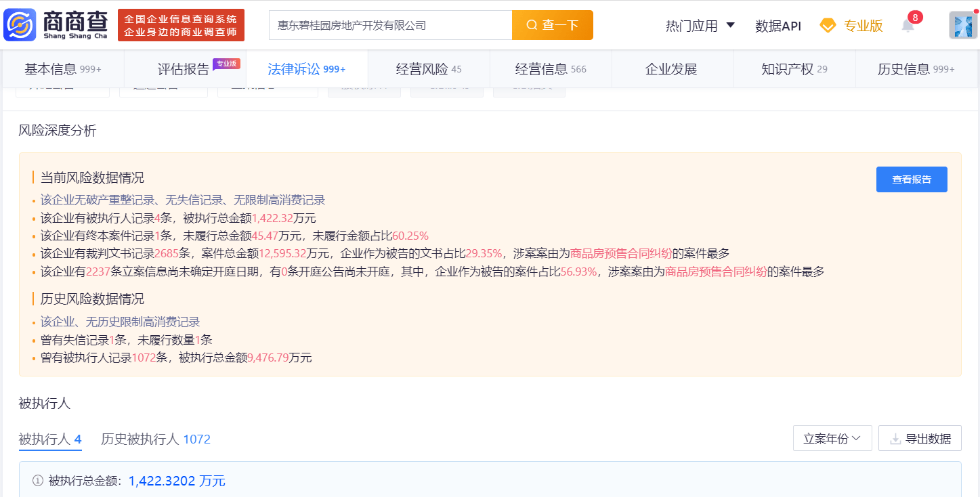This screenshot has height=497, width=980.
Task: Select the 法律诉讼 tab
Action: pyautogui.click(x=307, y=69)
